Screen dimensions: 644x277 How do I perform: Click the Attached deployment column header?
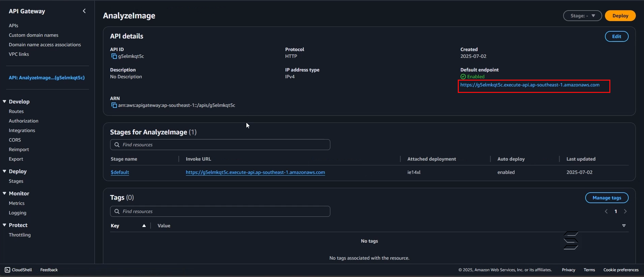coord(432,159)
